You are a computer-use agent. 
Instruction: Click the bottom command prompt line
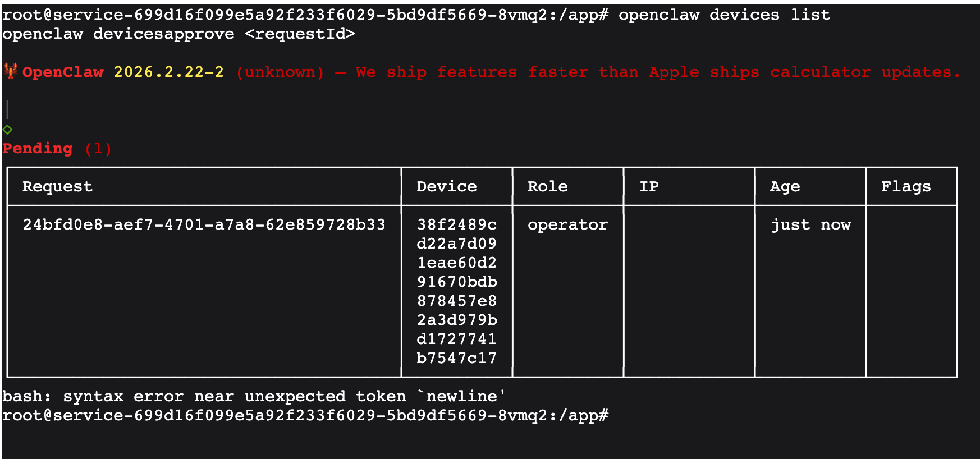click(305, 416)
